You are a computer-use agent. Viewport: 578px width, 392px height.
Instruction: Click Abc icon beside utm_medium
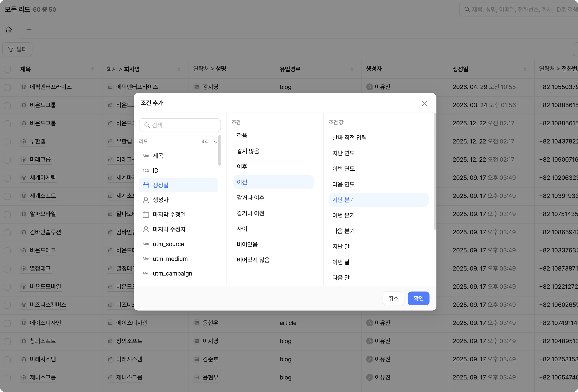(x=146, y=259)
